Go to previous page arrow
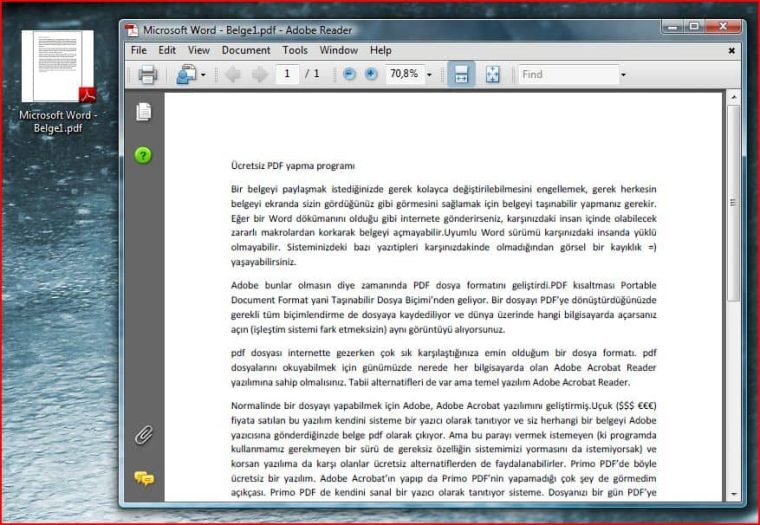Image resolution: width=760 pixels, height=525 pixels. [x=233, y=75]
